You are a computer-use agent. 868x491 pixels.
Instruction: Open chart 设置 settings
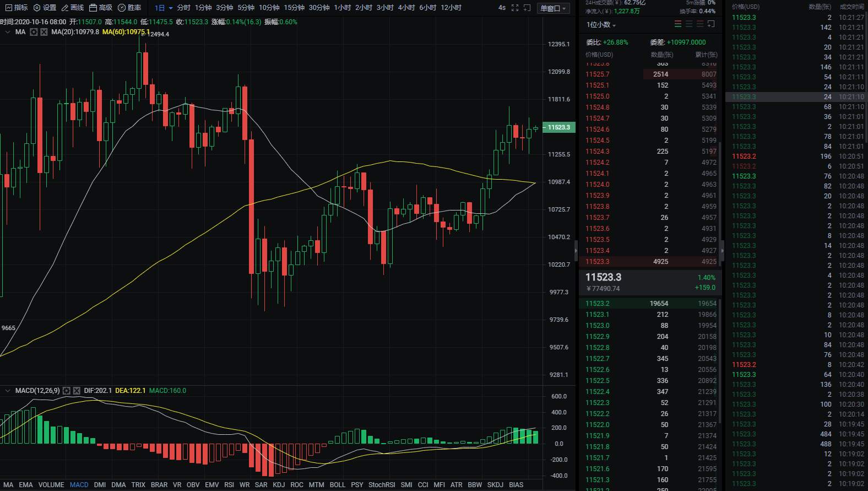coord(45,8)
